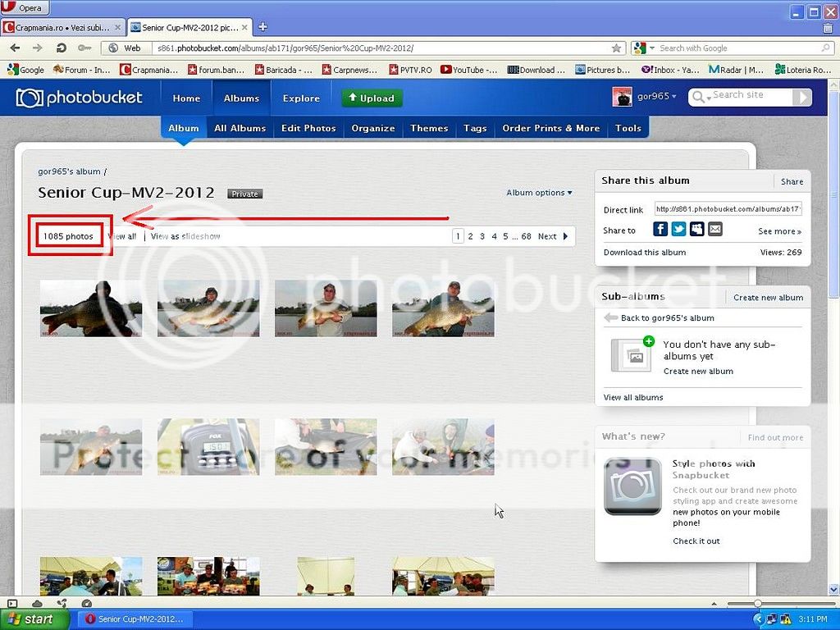Click See more sharing options

click(x=779, y=231)
